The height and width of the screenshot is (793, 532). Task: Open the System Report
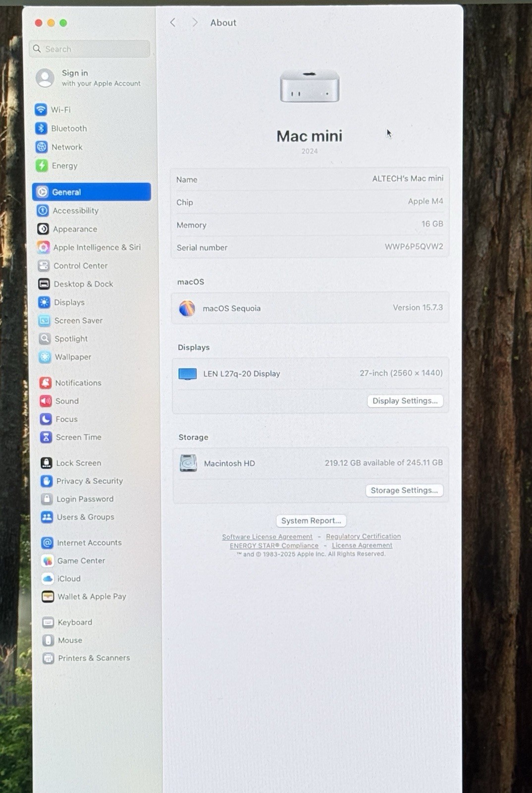point(311,520)
